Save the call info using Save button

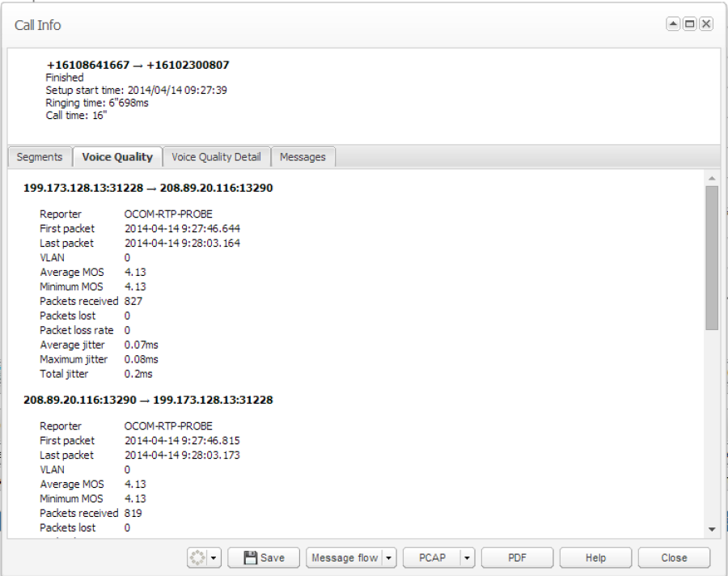[264, 557]
